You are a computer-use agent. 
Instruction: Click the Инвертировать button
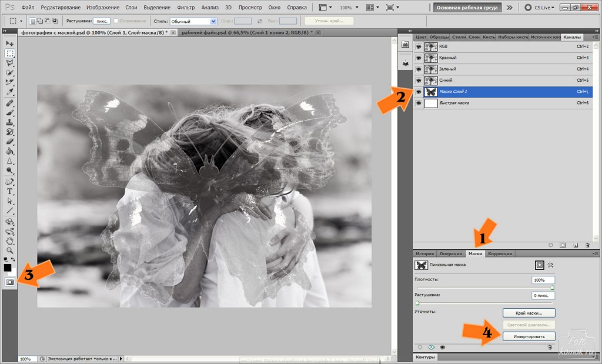coord(529,336)
